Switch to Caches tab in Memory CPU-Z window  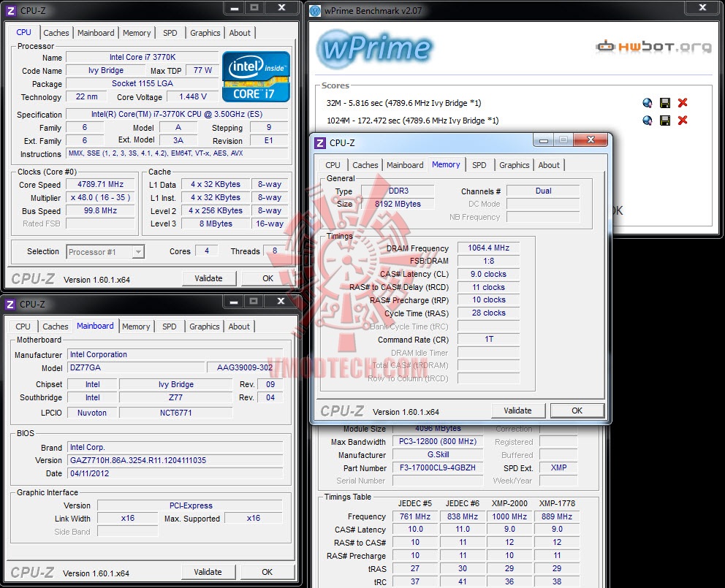(365, 165)
